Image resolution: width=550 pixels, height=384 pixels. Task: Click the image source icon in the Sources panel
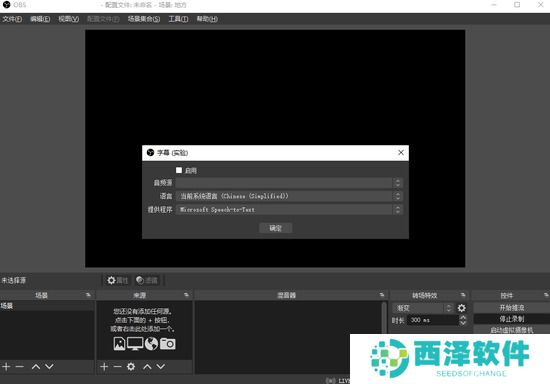click(x=119, y=344)
